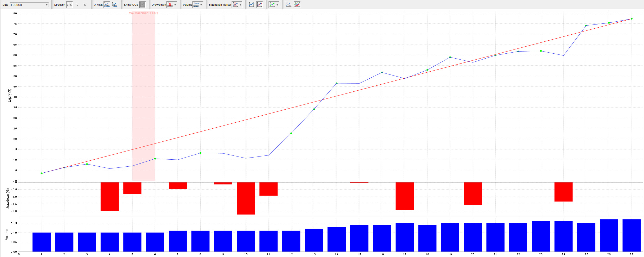The height and width of the screenshot is (257, 644).
Task: Click the 'X Axis' toolbar label
Action: 98,5
